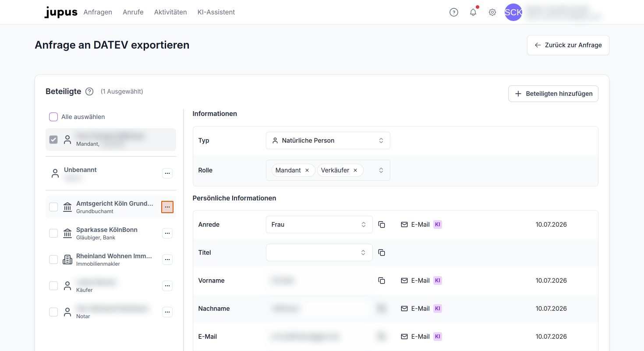Open more options for the Notar participant
This screenshot has height=351, width=644.
[167, 312]
